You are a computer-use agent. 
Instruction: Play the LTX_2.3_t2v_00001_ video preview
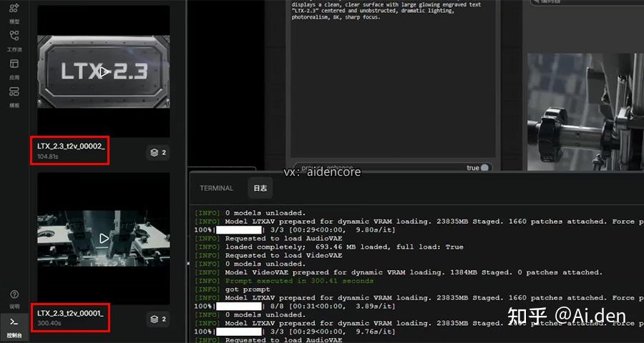coord(104,239)
